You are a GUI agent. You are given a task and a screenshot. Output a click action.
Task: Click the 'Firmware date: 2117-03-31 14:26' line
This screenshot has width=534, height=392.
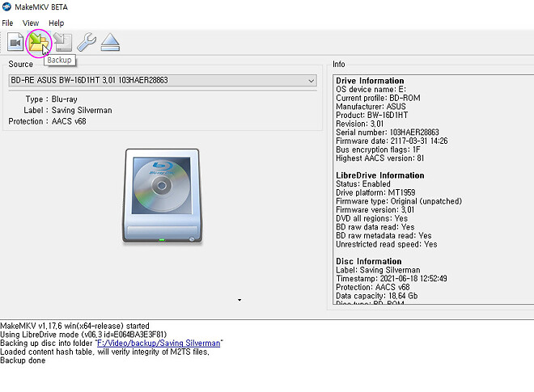392,141
